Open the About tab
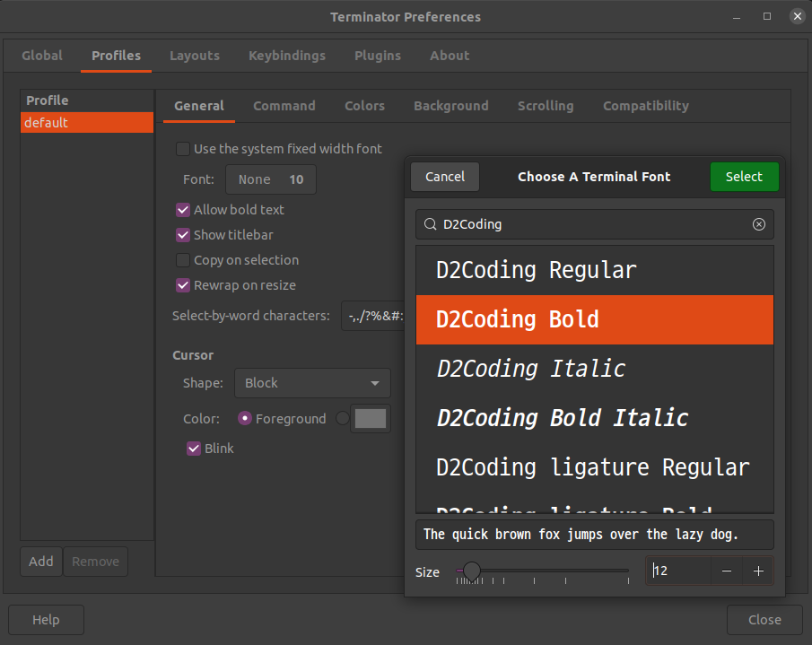The height and width of the screenshot is (645, 812). (450, 56)
